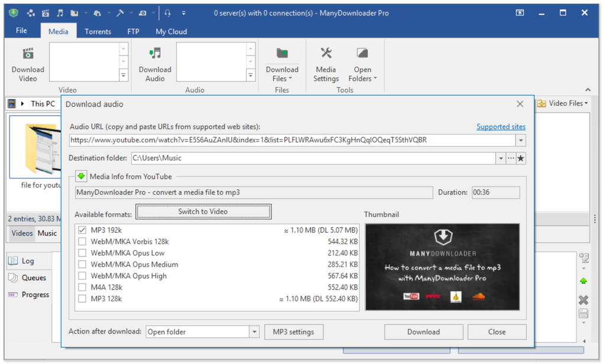Viewport: 603px width, 364px height.
Task: Click the Download button in dialog
Action: click(423, 331)
